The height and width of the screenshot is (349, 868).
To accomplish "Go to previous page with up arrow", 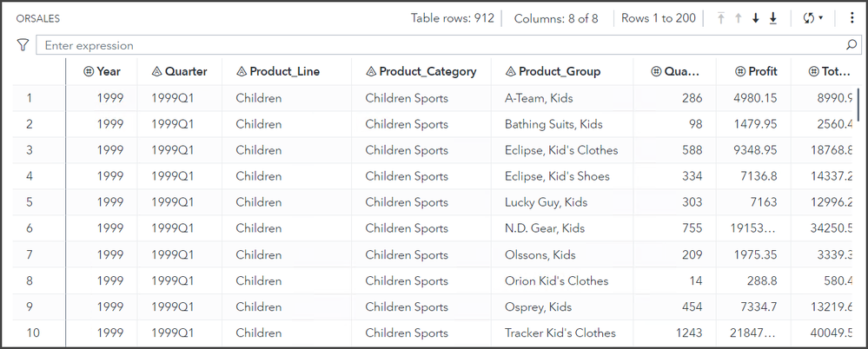I will click(738, 18).
